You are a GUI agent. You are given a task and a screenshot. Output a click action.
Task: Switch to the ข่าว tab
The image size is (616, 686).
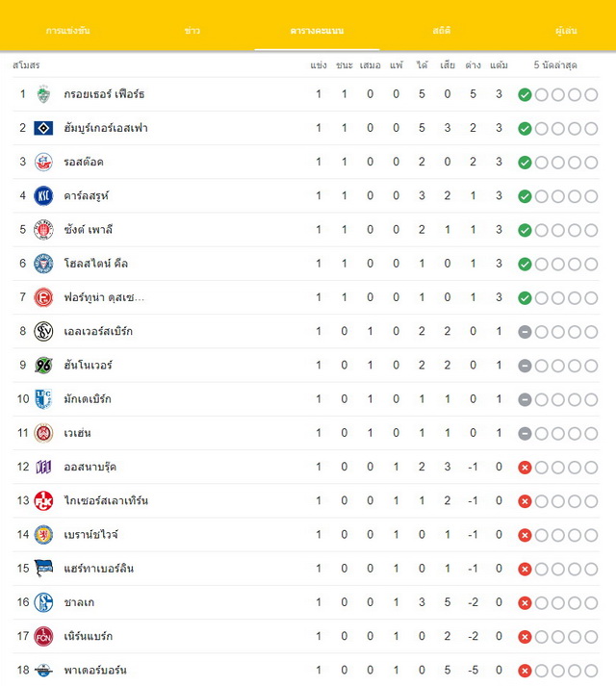192,31
